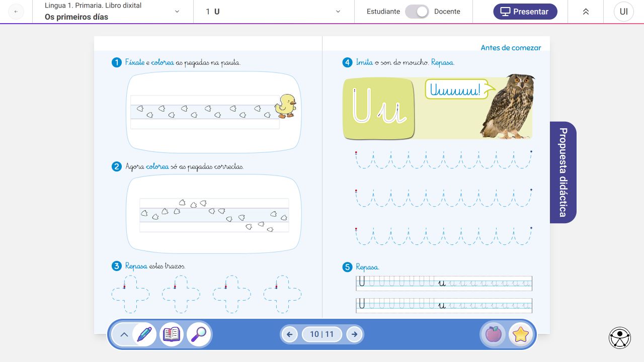644x362 pixels.
Task: Go to the next page arrow
Action: [354, 334]
